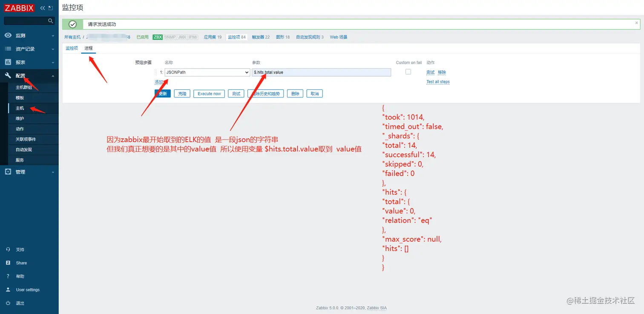Switch to the 监控项 form tab
Viewport: 644px width, 314px height.
point(72,48)
